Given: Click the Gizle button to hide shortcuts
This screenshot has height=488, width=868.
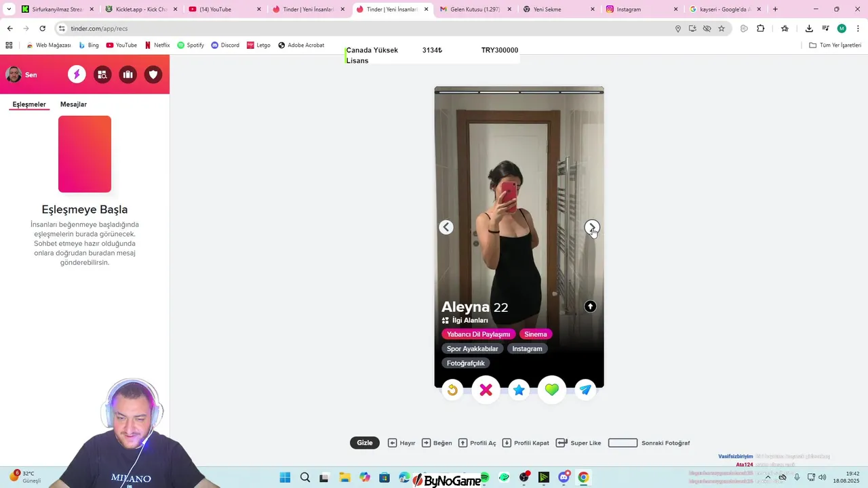Looking at the screenshot, I should click(x=365, y=443).
